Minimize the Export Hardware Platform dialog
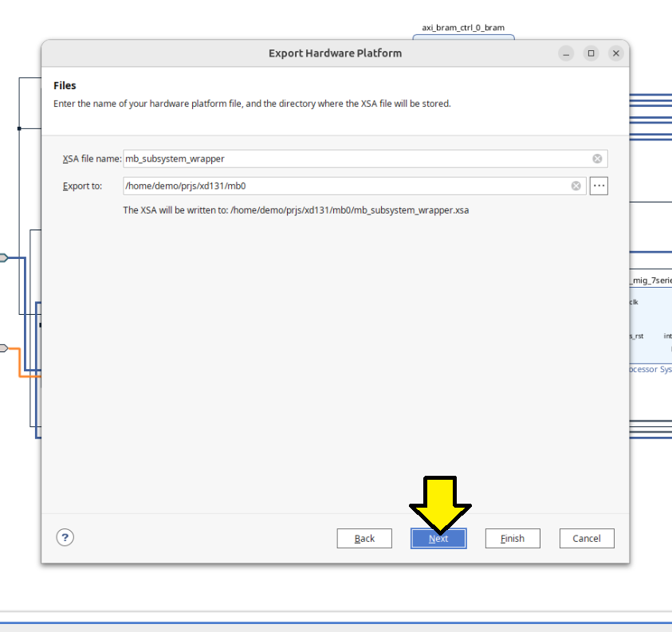 click(565, 53)
